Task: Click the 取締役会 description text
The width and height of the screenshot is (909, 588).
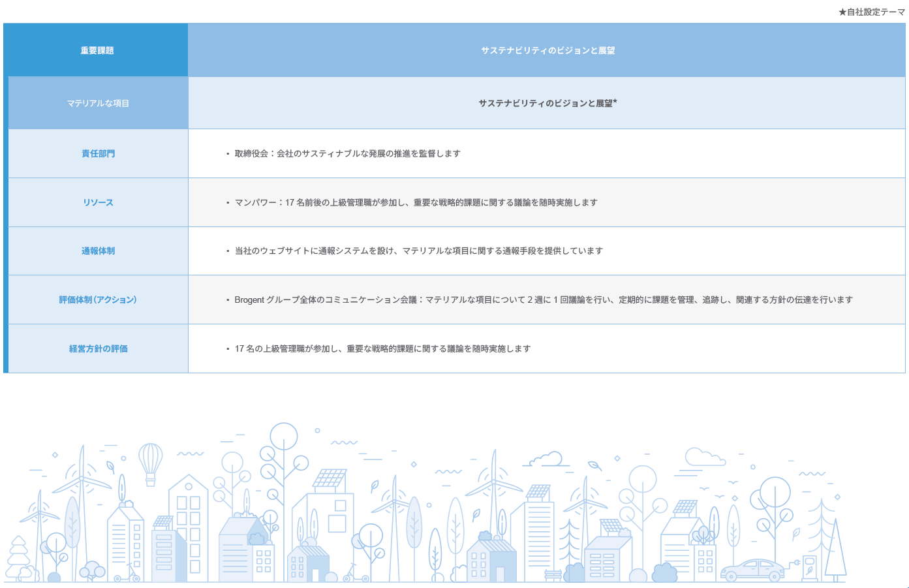Action: [347, 153]
